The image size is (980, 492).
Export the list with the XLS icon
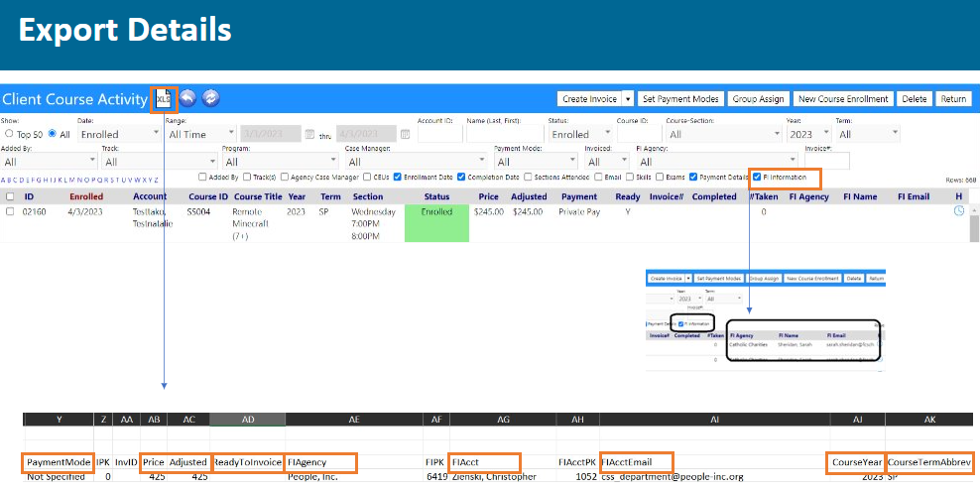point(164,99)
